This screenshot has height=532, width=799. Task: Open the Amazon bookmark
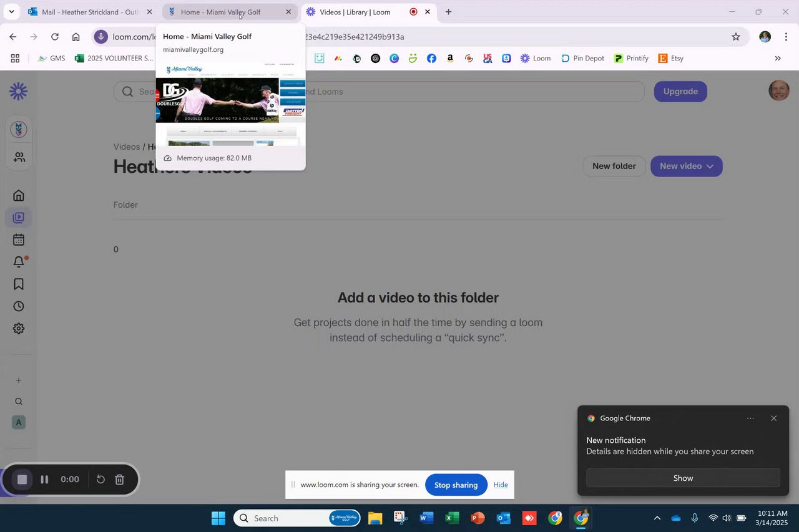[x=450, y=58]
